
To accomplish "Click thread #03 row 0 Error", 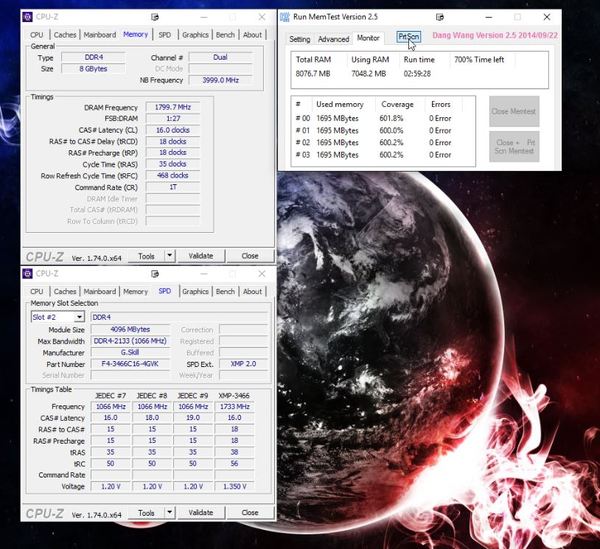I will [440, 155].
